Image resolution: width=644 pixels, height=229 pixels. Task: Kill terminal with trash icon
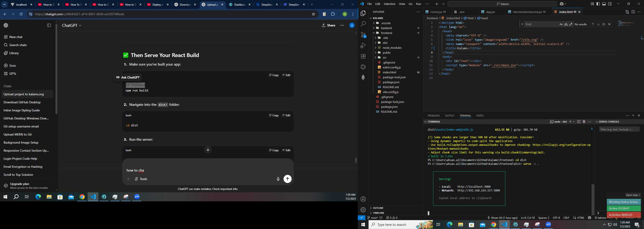(584, 122)
